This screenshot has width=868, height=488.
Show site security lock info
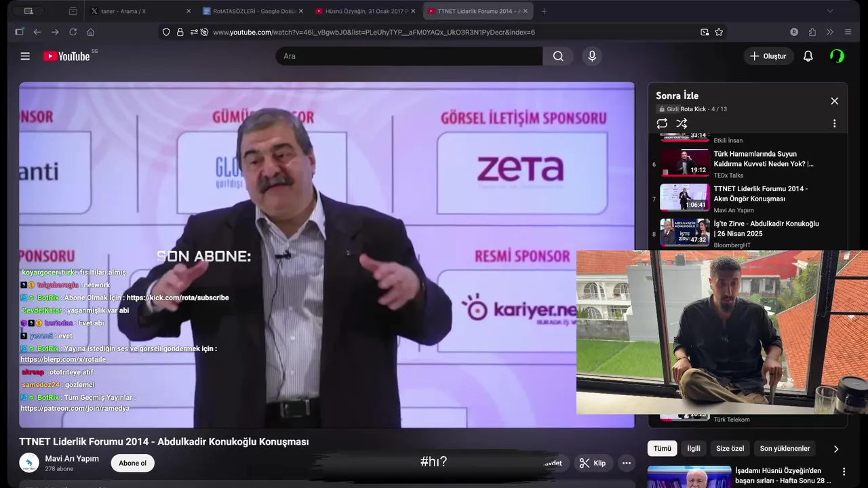point(180,32)
